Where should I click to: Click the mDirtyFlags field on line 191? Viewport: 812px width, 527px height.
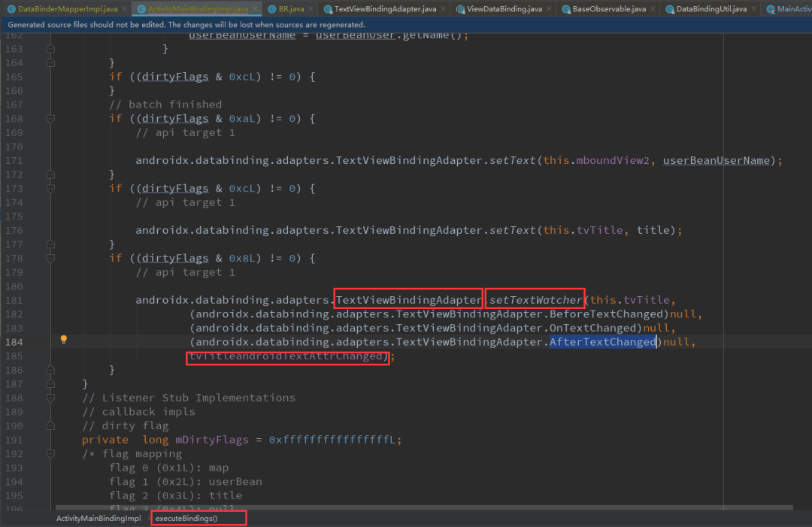coord(212,440)
